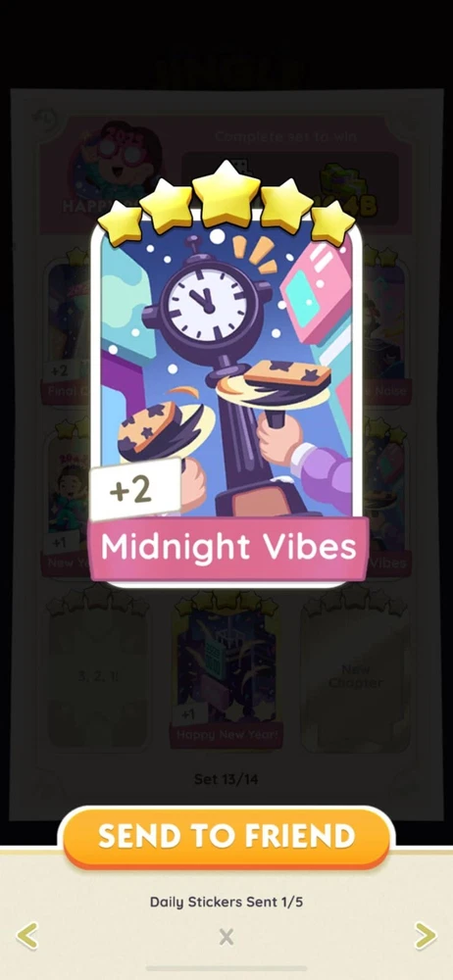This screenshot has width=453, height=980.
Task: Open the empty 3, 2, 1! sticker slot
Action: coord(97,675)
